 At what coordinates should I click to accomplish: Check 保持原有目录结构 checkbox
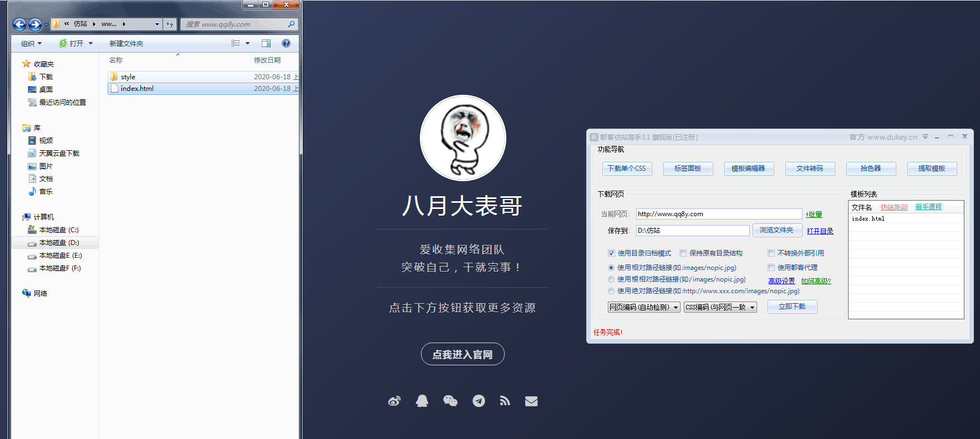click(683, 253)
